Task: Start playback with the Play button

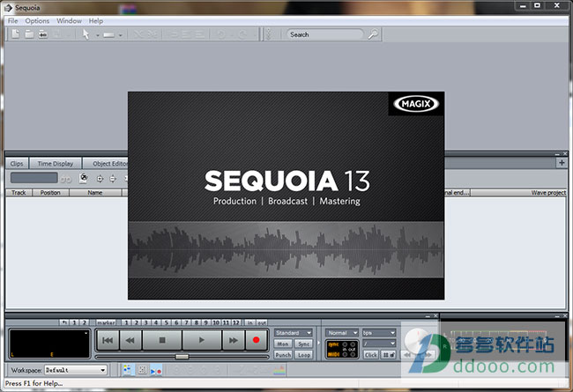Action: point(202,340)
